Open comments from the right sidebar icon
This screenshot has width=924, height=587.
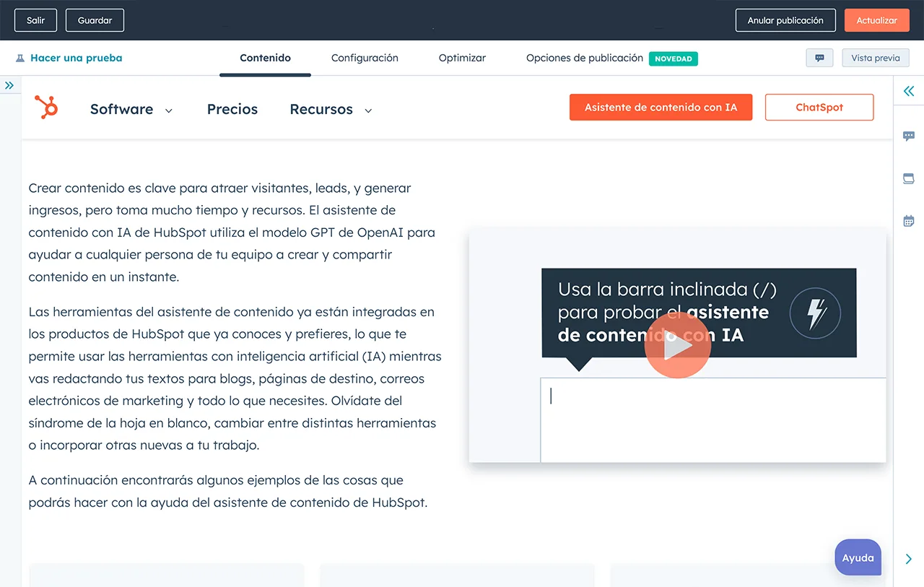pos(909,136)
